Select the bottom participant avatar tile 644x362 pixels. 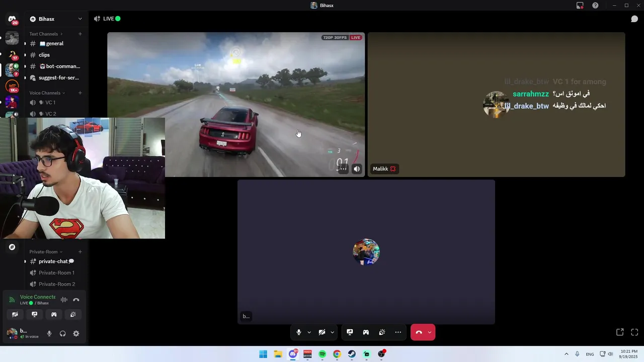(366, 252)
